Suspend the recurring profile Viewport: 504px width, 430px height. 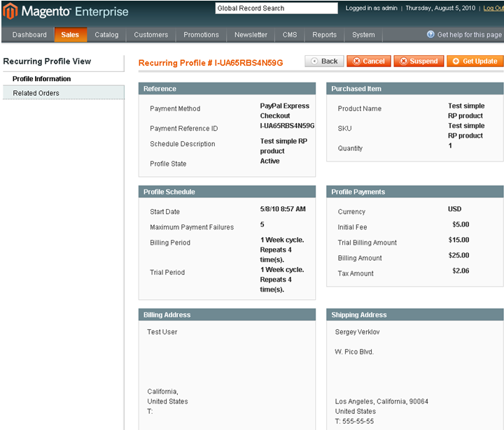pyautogui.click(x=419, y=61)
